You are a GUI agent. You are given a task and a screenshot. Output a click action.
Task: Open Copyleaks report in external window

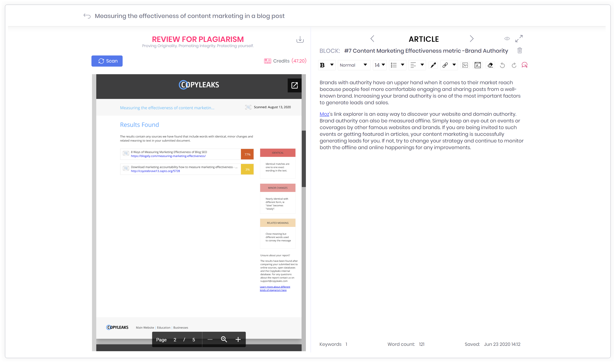(x=294, y=85)
